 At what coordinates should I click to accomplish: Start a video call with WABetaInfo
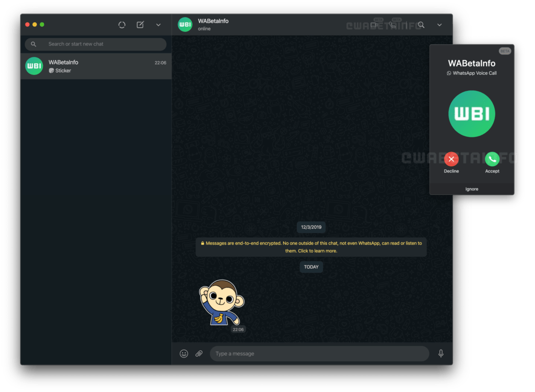[x=374, y=25]
